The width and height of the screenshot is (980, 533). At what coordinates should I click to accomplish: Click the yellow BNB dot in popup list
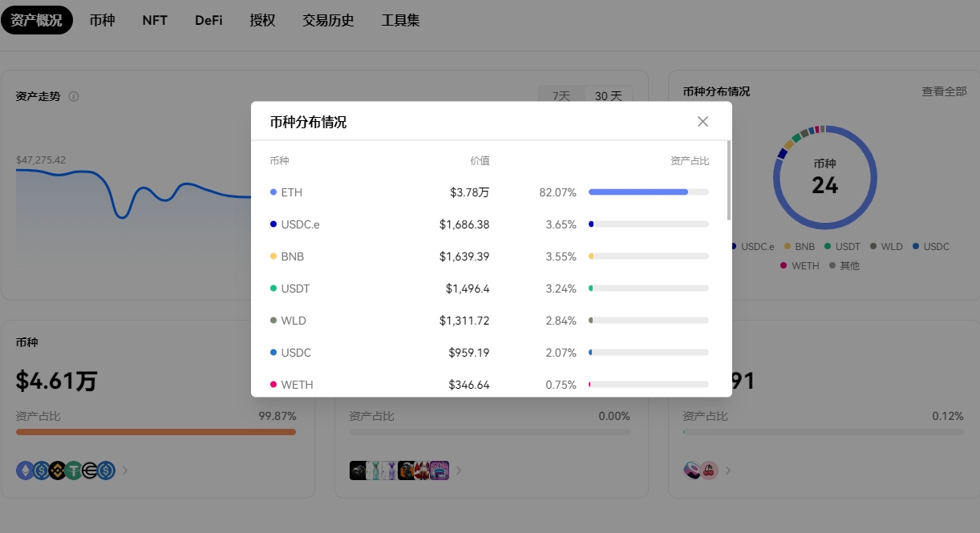[x=273, y=256]
